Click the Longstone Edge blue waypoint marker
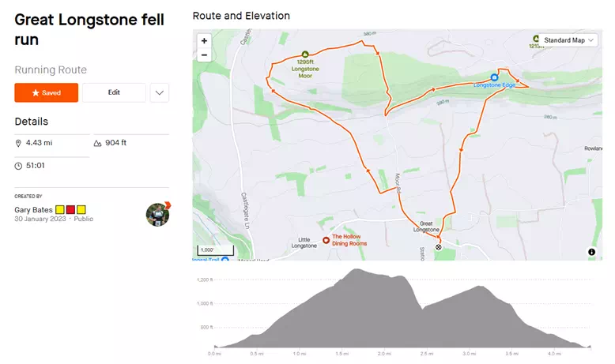The height and width of the screenshot is (364, 615). [x=494, y=77]
